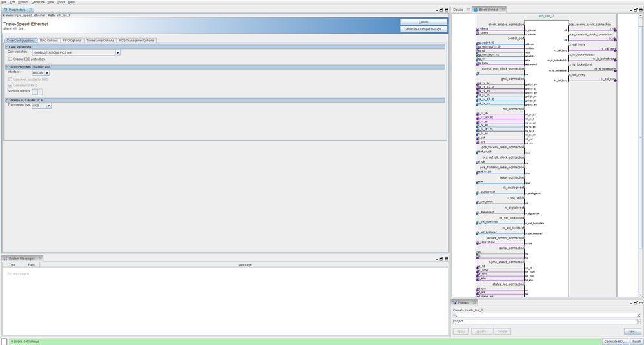
Task: Minimize the System Messages panel
Action: pos(437,259)
